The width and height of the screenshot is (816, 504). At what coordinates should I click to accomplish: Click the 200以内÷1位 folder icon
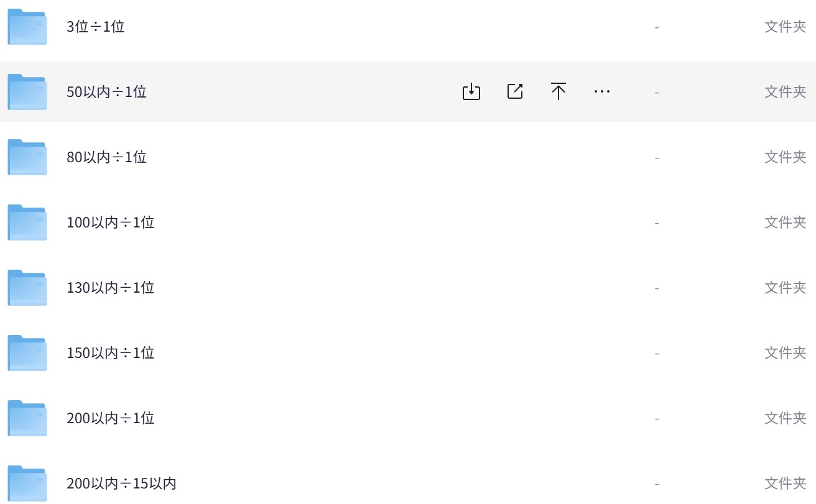[27, 418]
